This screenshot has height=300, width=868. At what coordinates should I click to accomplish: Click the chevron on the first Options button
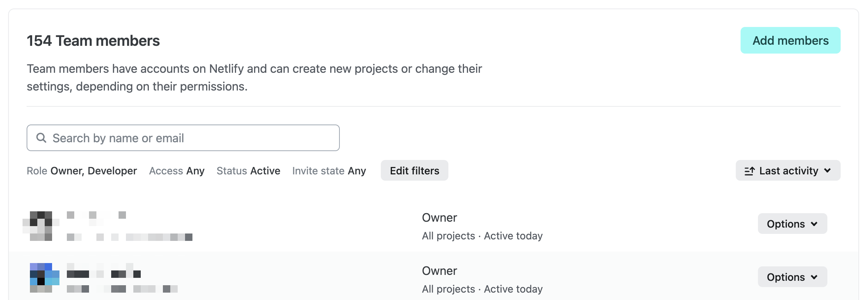pos(815,224)
